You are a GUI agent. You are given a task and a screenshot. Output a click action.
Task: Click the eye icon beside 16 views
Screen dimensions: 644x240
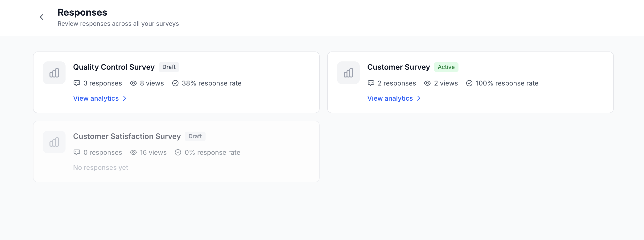(x=133, y=152)
